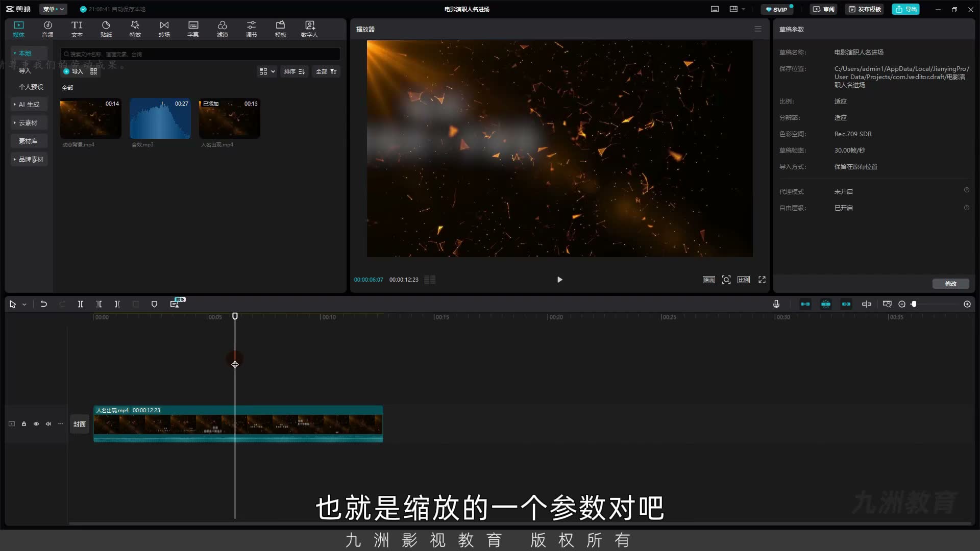The image size is (980, 551).
Task: Enter fullscreen player mode
Action: click(x=762, y=280)
